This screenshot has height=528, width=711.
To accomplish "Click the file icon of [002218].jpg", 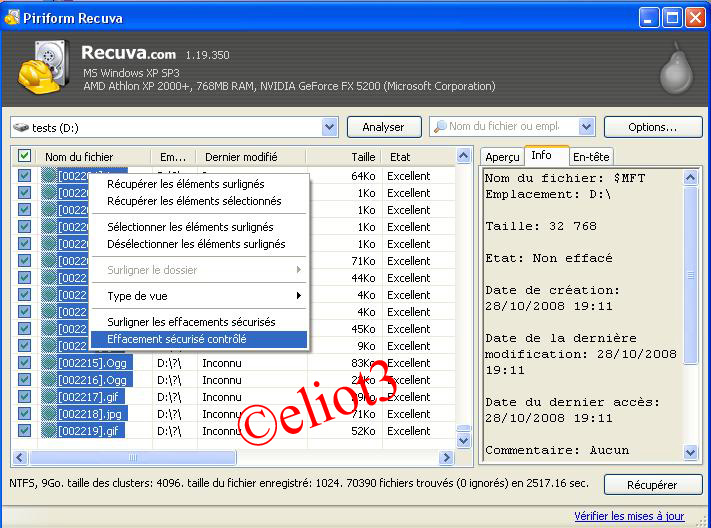I will (49, 414).
